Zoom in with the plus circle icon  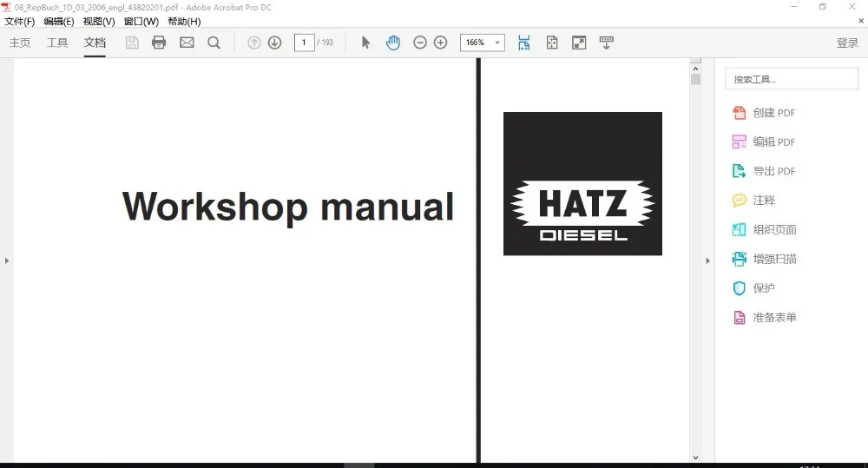coord(441,43)
